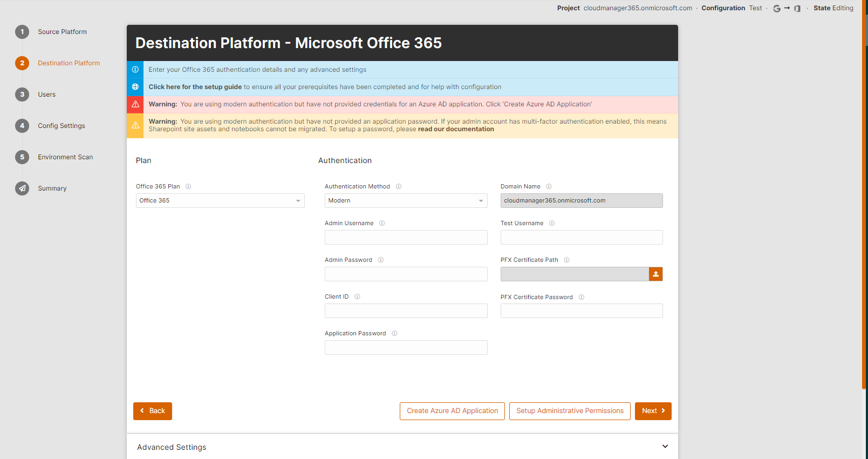Focus the Admin Username field
Image resolution: width=868 pixels, height=459 pixels.
click(406, 238)
